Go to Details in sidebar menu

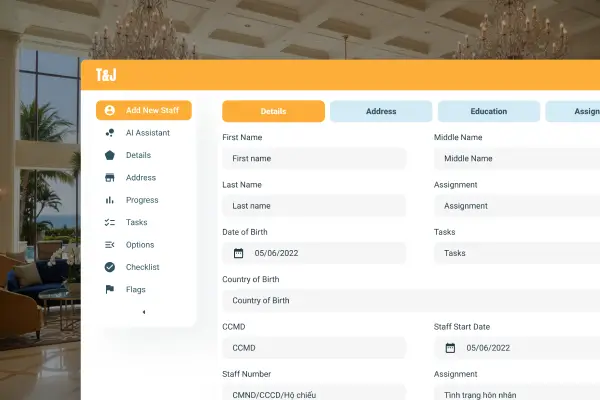(x=144, y=155)
